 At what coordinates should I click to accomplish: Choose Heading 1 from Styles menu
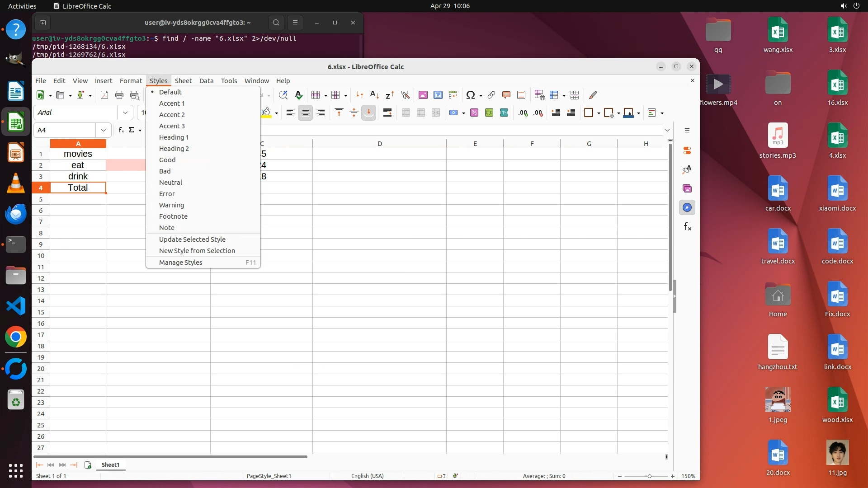tap(174, 137)
